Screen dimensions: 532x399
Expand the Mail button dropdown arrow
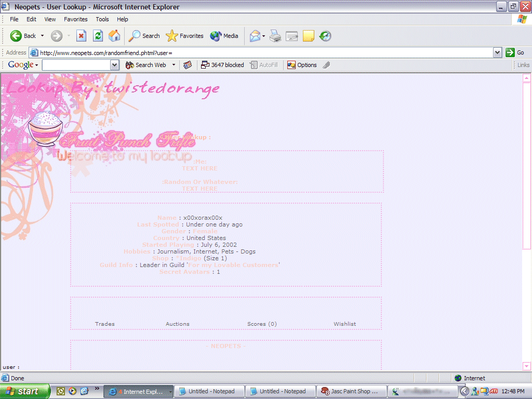263,36
